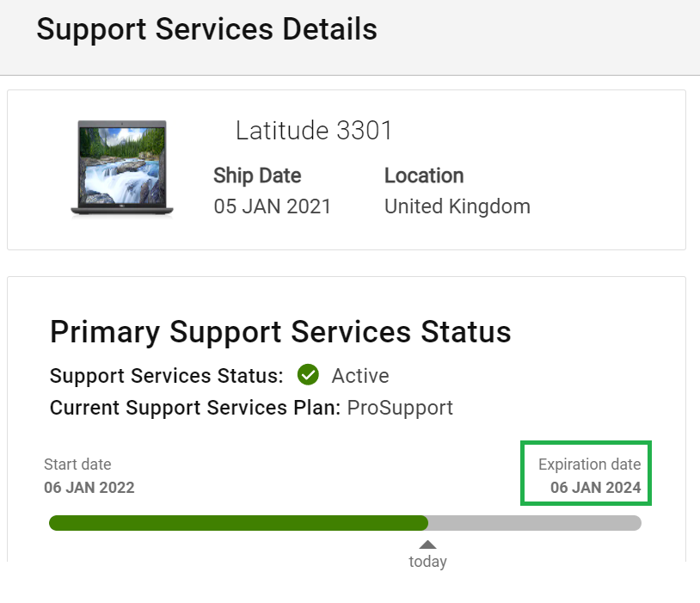The height and width of the screenshot is (603, 700).
Task: Click the Active status text
Action: (360, 376)
